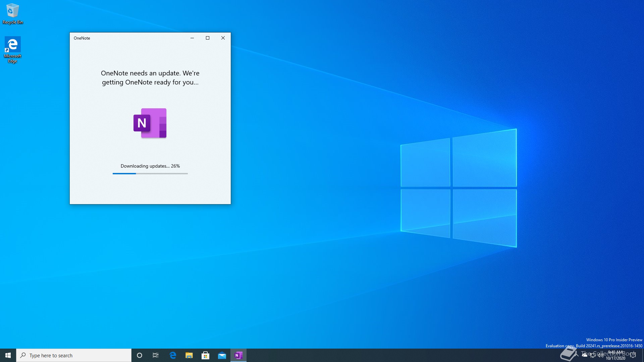Screen dimensions: 644x362
Task: Open the volume speaker tray icon
Action: pos(600,355)
